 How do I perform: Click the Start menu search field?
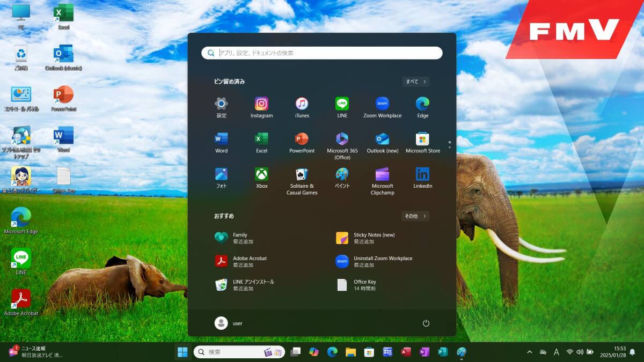click(322, 53)
